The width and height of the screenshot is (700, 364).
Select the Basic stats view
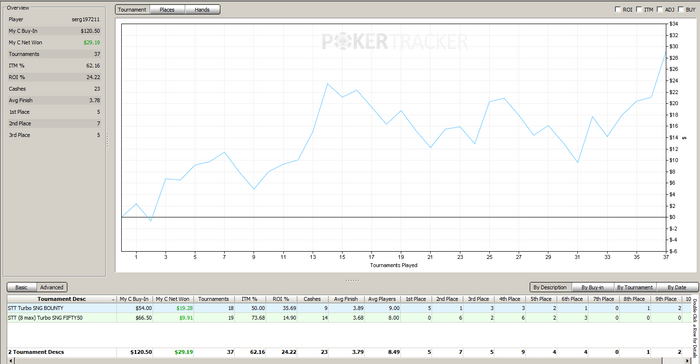[21, 288]
